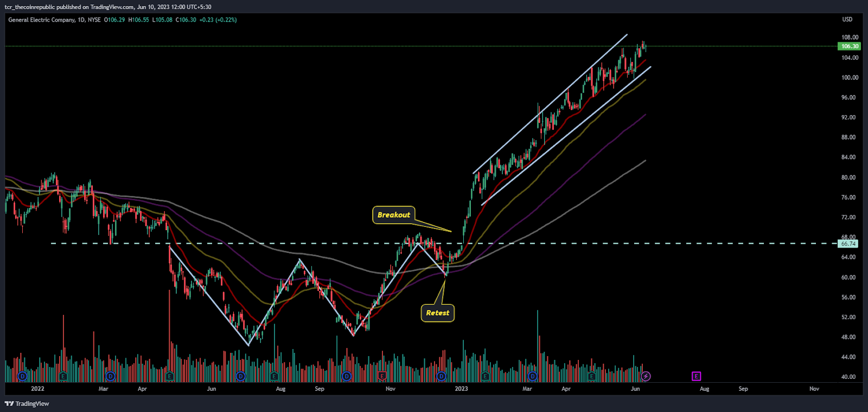The width and height of the screenshot is (868, 412).
Task: Click the close value C106.30
Action: coord(186,20)
